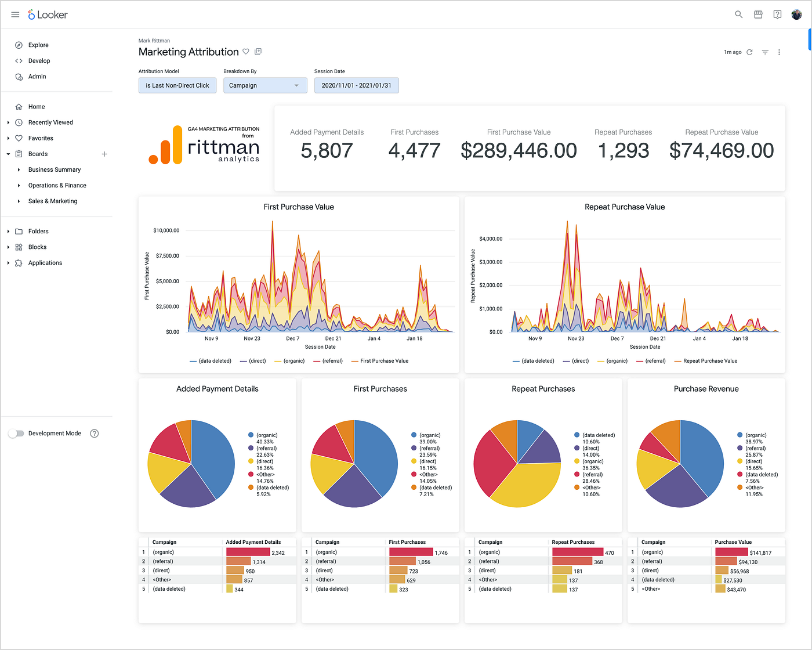The image size is (812, 650).
Task: Click the Session Date range filter
Action: [356, 85]
